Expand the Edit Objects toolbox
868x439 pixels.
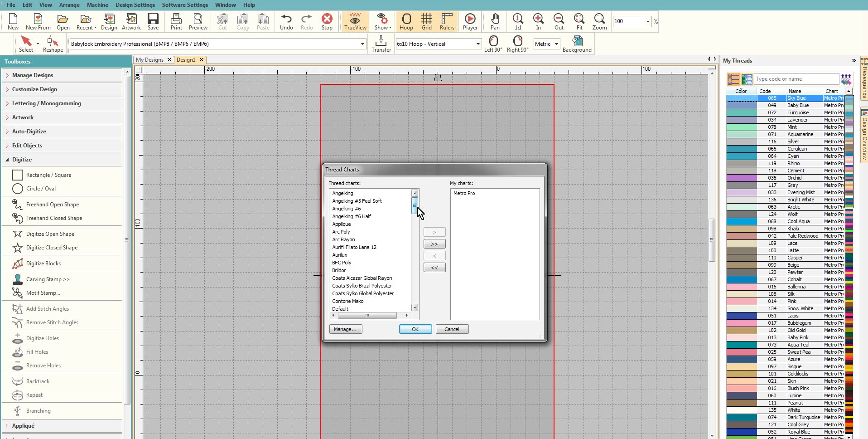[x=28, y=145]
